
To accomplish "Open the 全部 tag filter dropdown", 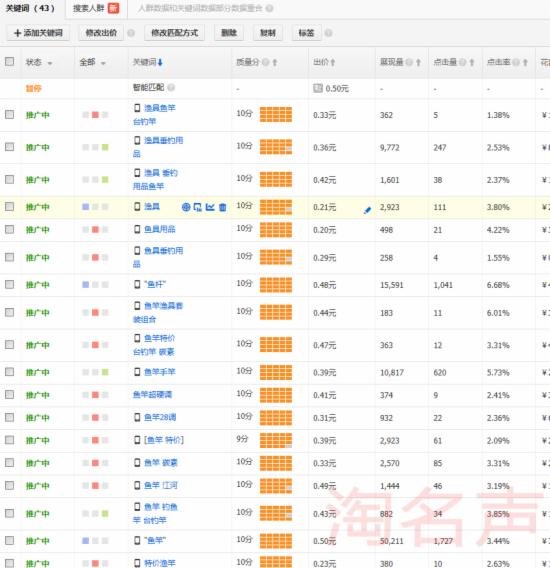I will pos(103,63).
